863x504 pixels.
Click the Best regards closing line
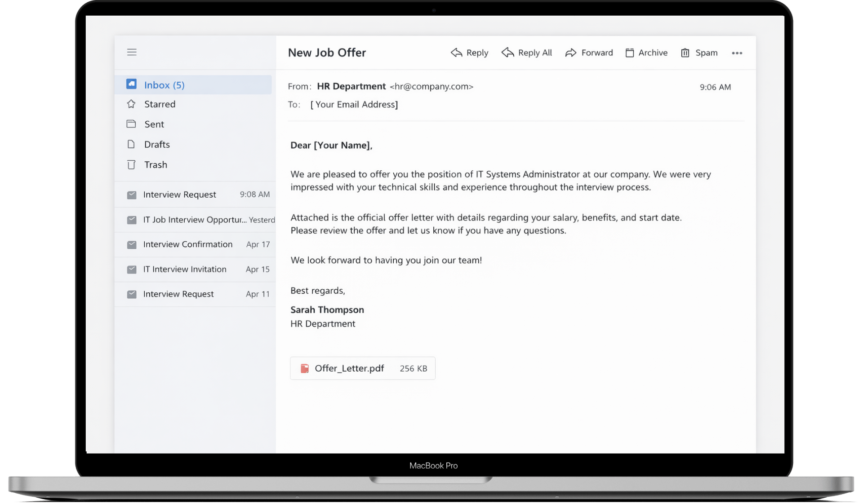(x=318, y=291)
